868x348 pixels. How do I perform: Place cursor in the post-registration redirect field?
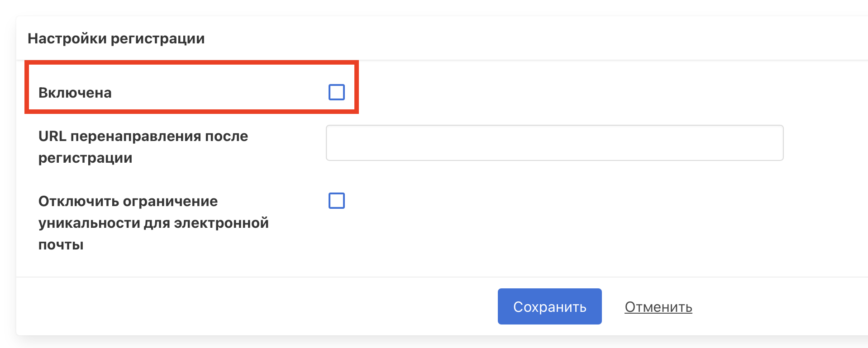(x=554, y=143)
